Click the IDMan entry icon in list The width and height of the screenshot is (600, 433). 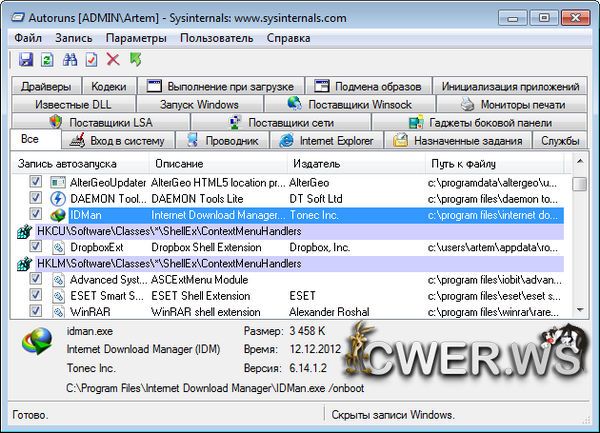pos(57,215)
